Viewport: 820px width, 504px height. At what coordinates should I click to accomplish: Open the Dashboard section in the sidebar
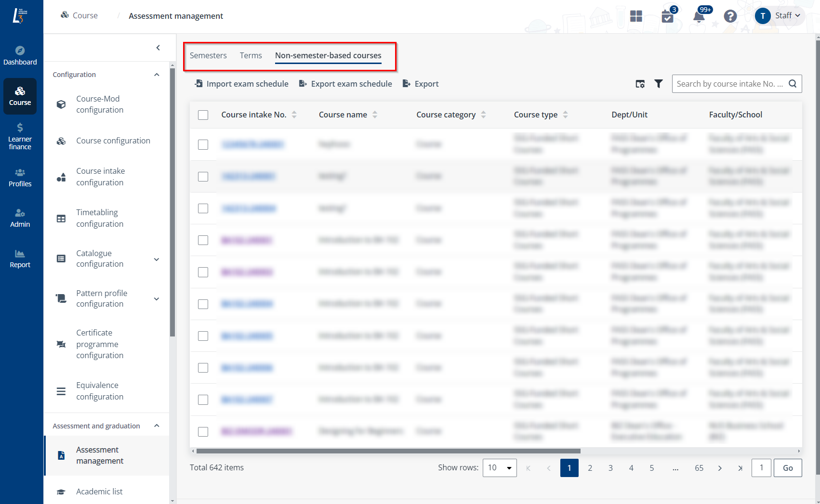[x=20, y=54]
